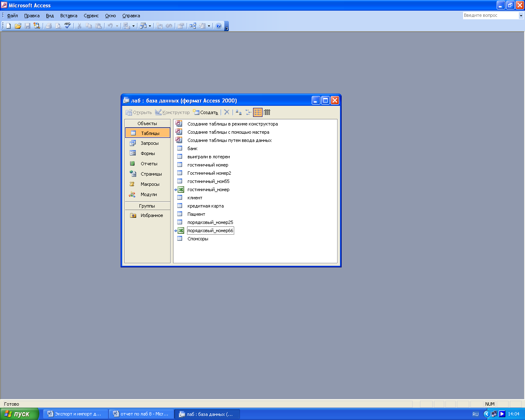Open the help question dropdown arrow

[x=521, y=16]
